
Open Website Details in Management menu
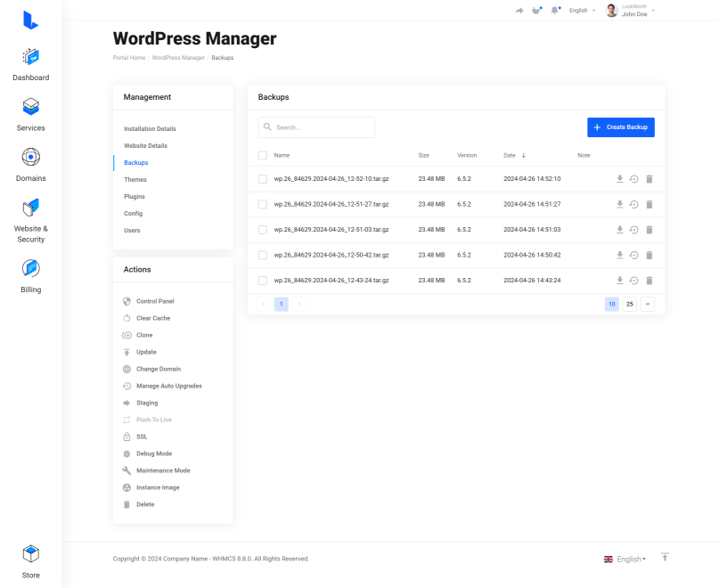(145, 146)
